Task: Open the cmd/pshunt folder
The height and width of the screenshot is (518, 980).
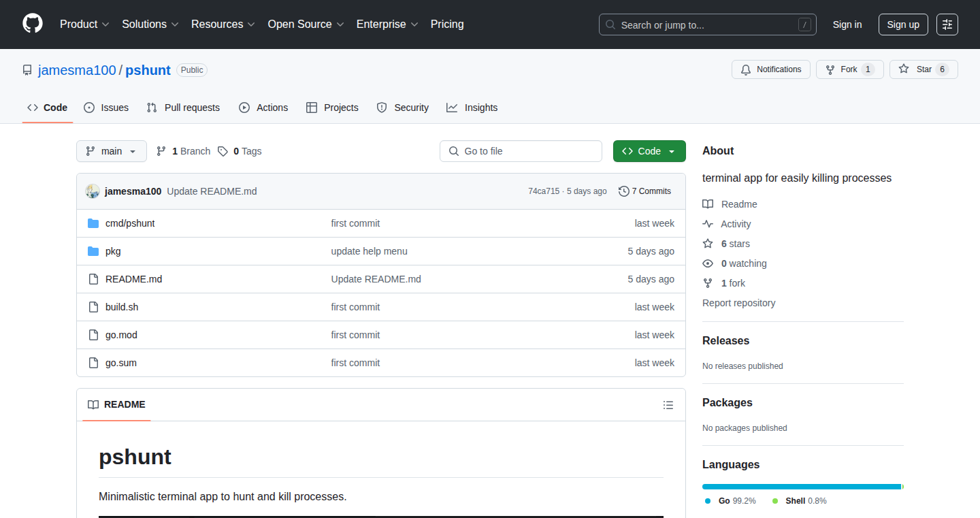Action: click(x=130, y=223)
